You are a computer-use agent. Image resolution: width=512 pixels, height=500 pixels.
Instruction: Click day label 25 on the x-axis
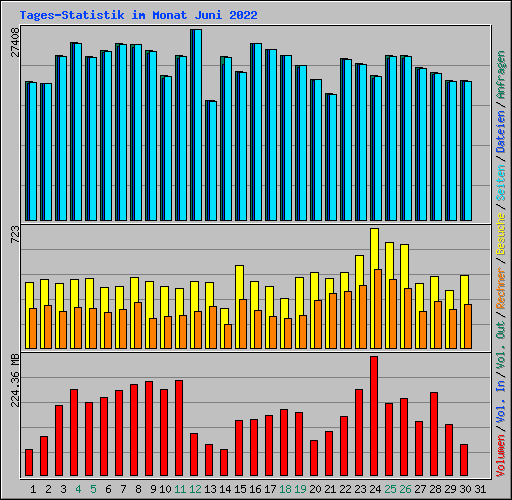(x=390, y=489)
